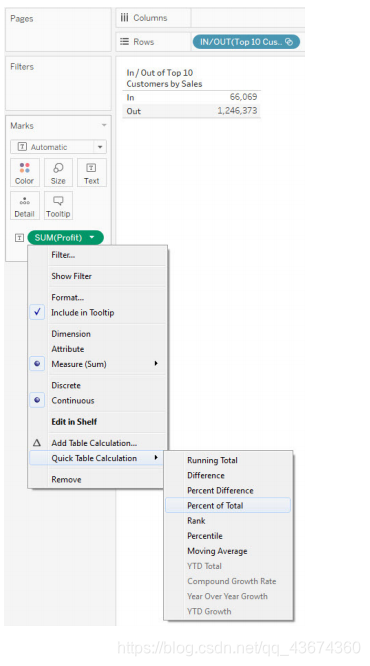This screenshot has height=666, width=370.
Task: Open the Automatic mark type dropdown
Action: coord(100,147)
